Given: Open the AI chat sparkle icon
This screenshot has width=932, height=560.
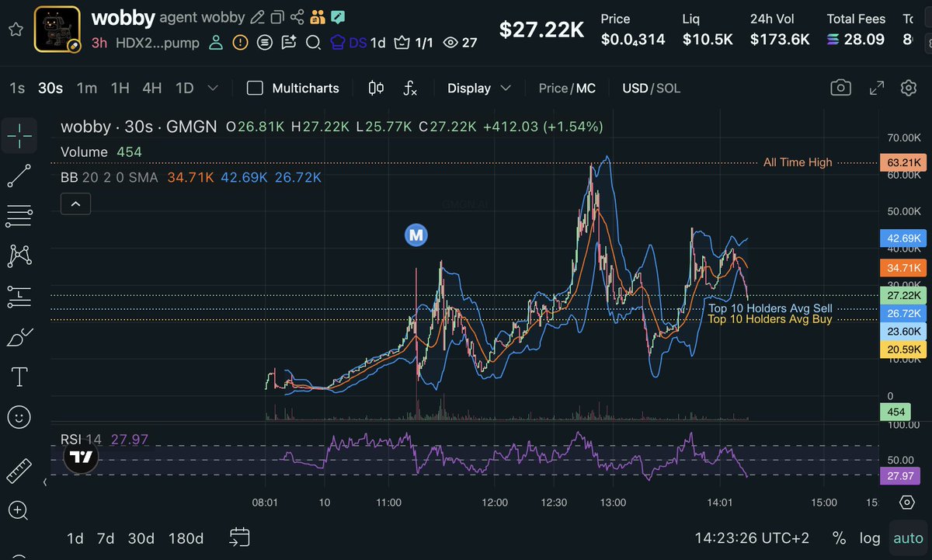Looking at the screenshot, I should (289, 43).
